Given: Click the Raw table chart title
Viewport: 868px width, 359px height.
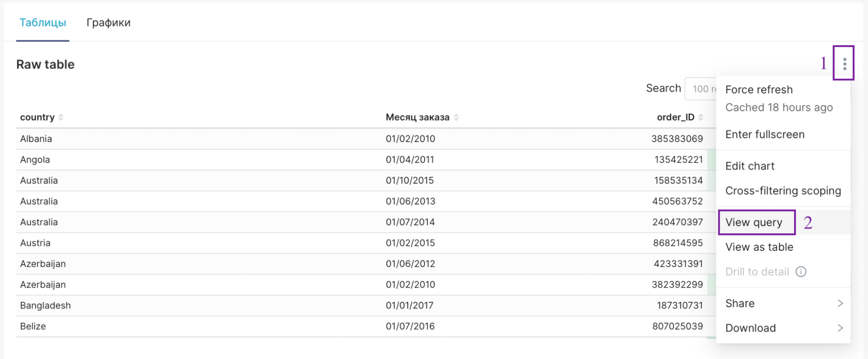Looking at the screenshot, I should point(46,65).
